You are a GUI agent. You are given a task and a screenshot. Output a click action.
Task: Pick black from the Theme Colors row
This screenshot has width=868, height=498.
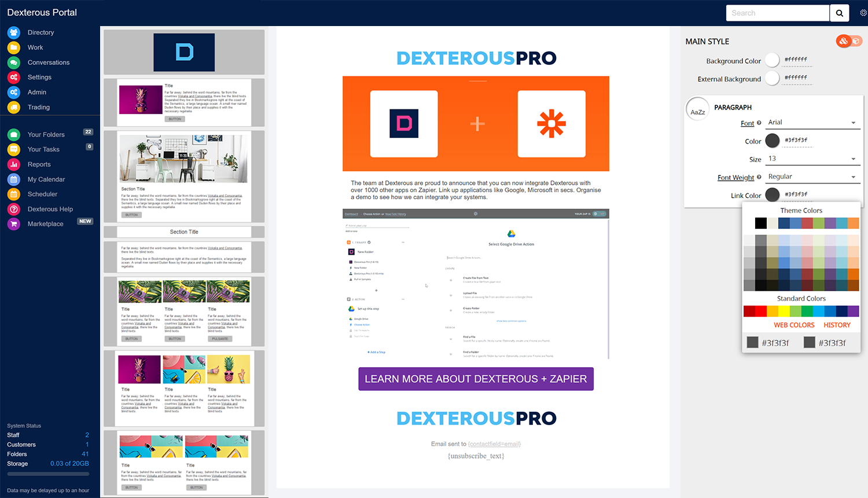[761, 223]
